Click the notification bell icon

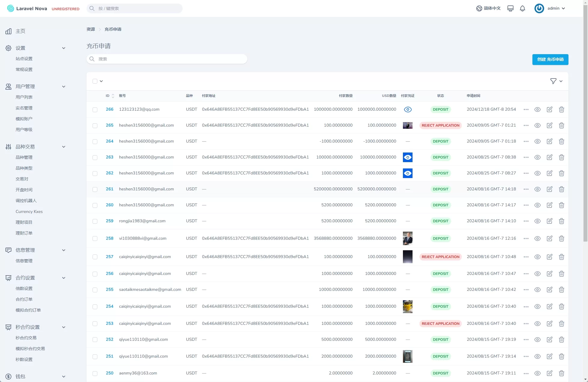(x=522, y=8)
